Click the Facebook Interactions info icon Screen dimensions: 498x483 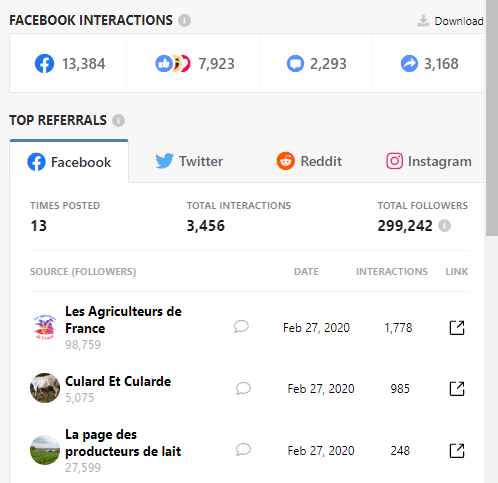click(184, 21)
